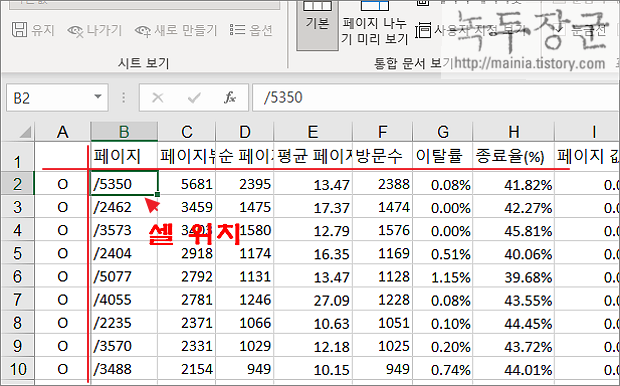Select column A header
Screen dimensions: 620x386
[62, 132]
